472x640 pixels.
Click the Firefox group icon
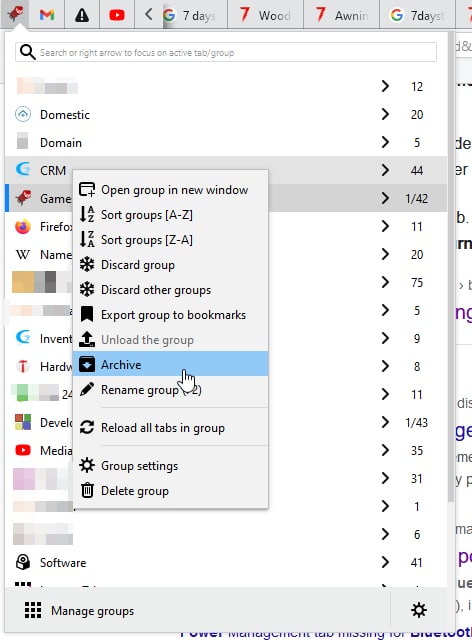tap(23, 227)
